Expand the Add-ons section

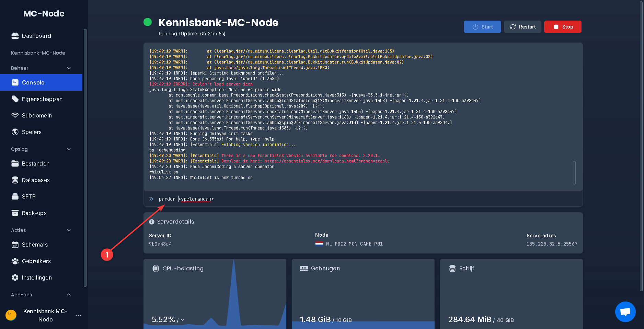point(69,295)
